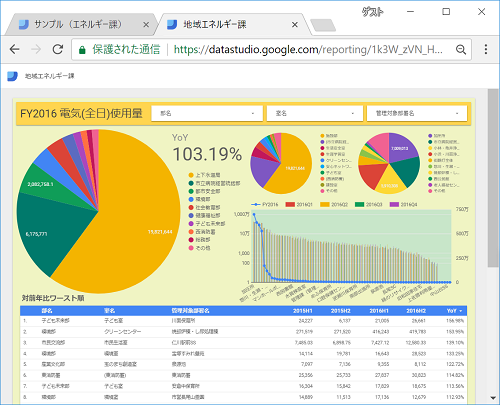This screenshot has width=500, height=405.
Task: Open the 部名 filter dropdown
Action: click(x=207, y=113)
